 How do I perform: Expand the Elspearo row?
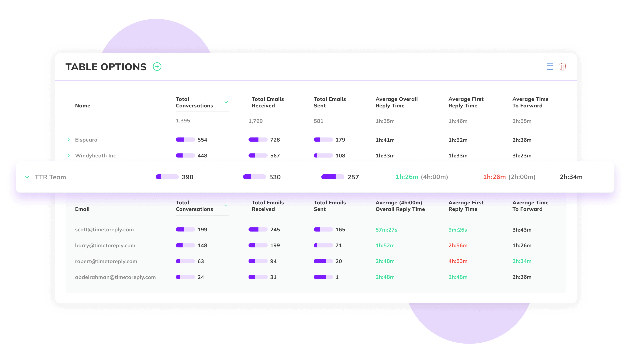click(x=68, y=140)
